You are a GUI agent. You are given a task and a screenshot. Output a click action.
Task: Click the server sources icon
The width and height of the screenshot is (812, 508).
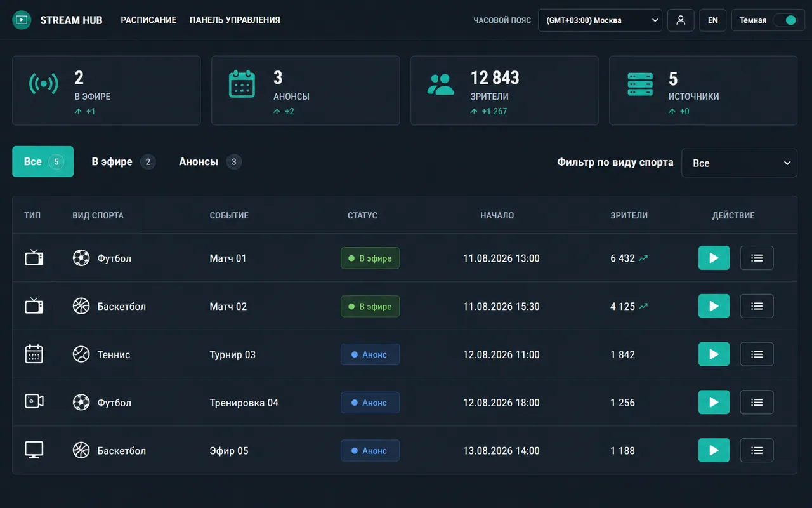tap(640, 84)
